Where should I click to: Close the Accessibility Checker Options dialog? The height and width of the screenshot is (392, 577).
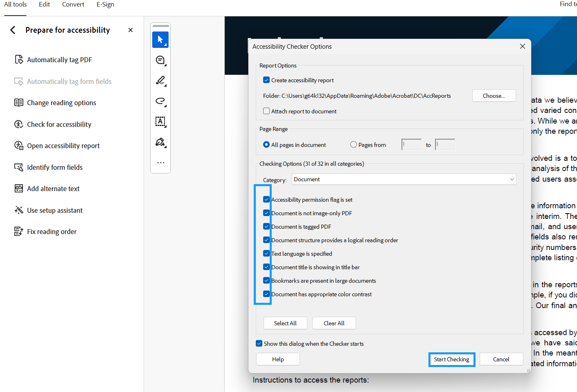522,46
